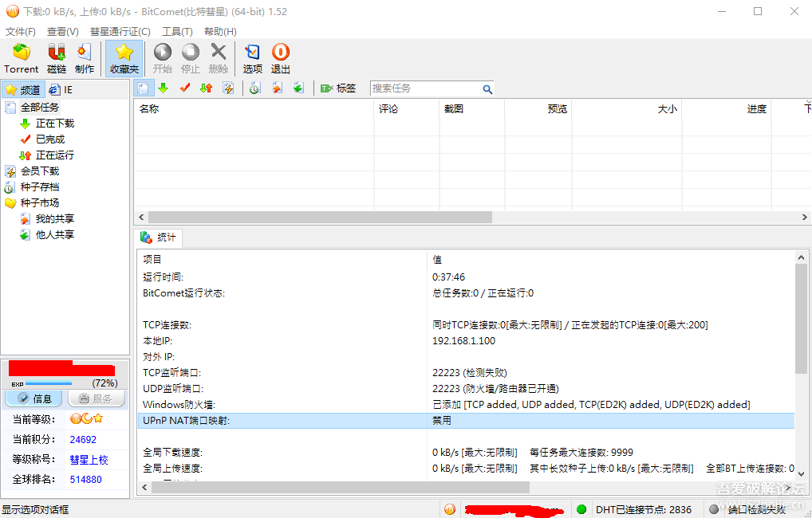Open the 工具(T) menu
This screenshot has width=812, height=518.
click(177, 31)
